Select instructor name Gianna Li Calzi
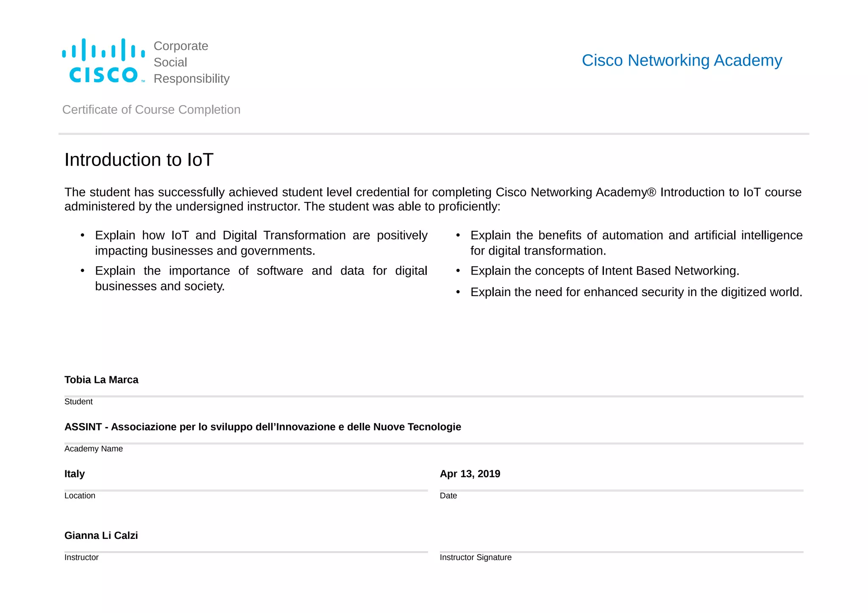This screenshot has height=613, width=868. [x=101, y=536]
